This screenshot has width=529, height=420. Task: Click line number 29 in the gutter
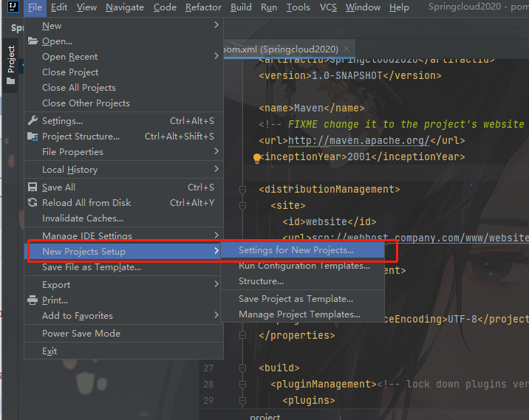click(208, 400)
